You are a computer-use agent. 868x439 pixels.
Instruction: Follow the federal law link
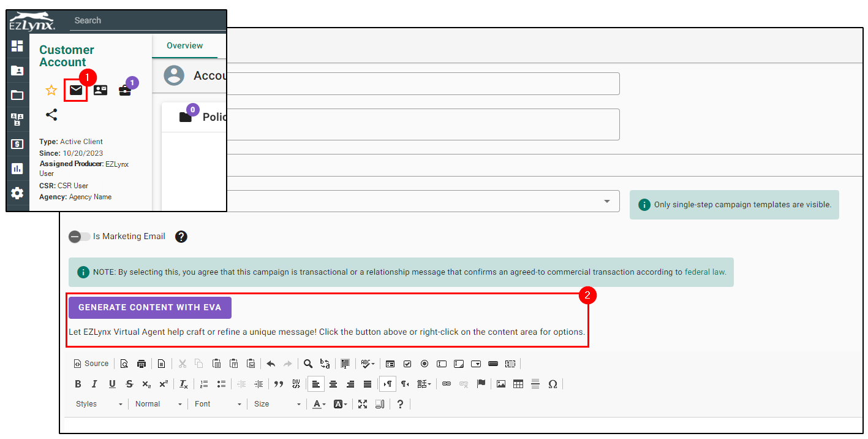[705, 272]
